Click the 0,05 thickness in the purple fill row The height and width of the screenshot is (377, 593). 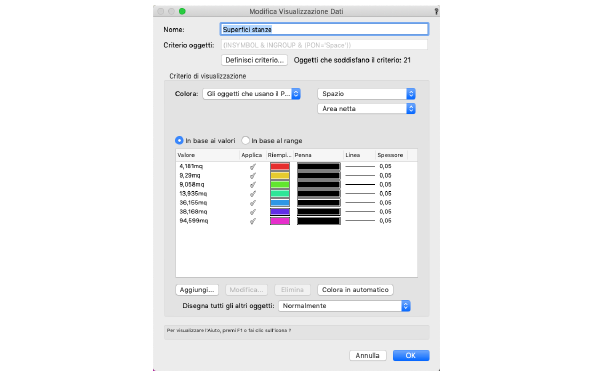click(x=385, y=212)
